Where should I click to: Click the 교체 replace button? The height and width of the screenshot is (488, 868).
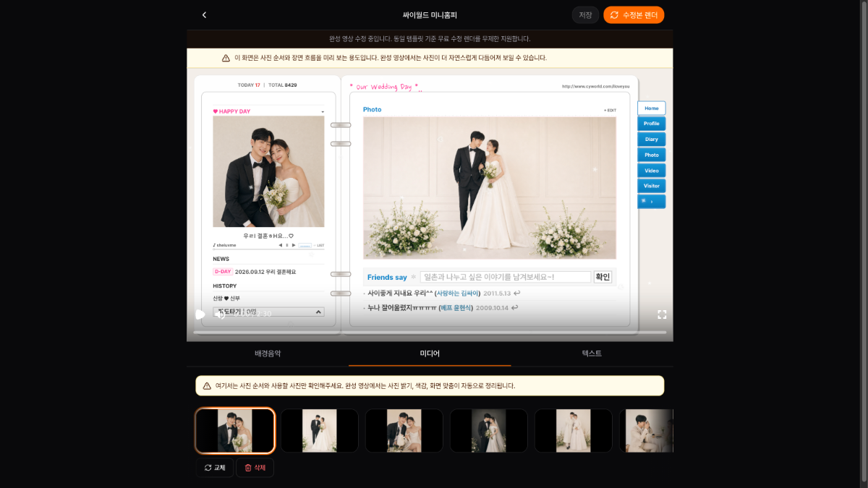[x=215, y=468]
